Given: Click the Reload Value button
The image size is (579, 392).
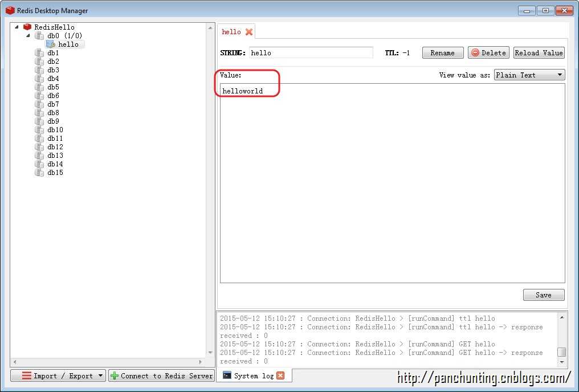Looking at the screenshot, I should 539,53.
